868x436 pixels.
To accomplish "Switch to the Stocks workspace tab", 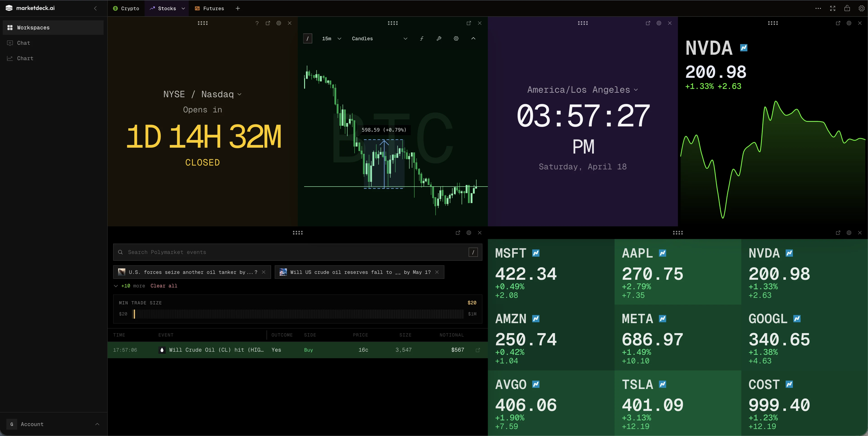I will tap(163, 8).
